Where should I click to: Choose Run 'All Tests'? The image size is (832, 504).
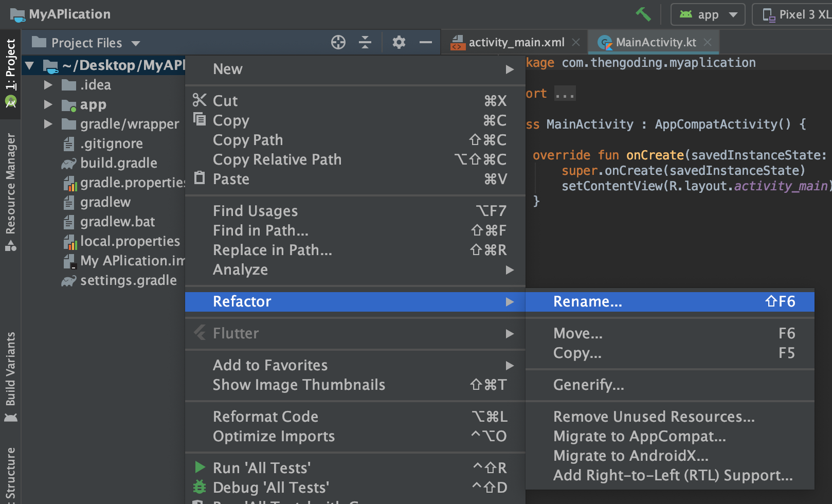pos(355,468)
